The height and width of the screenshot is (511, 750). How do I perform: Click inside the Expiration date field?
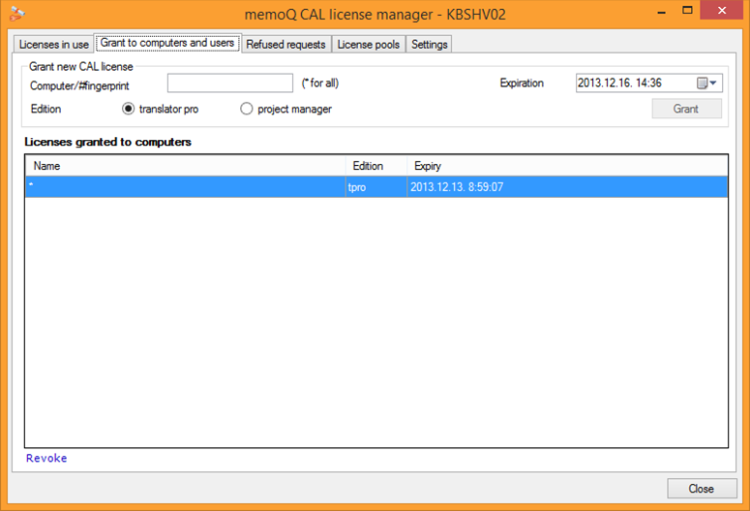(x=635, y=83)
